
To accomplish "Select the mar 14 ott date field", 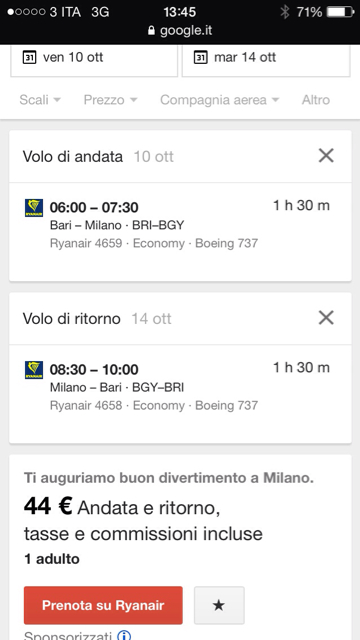I will click(x=266, y=60).
